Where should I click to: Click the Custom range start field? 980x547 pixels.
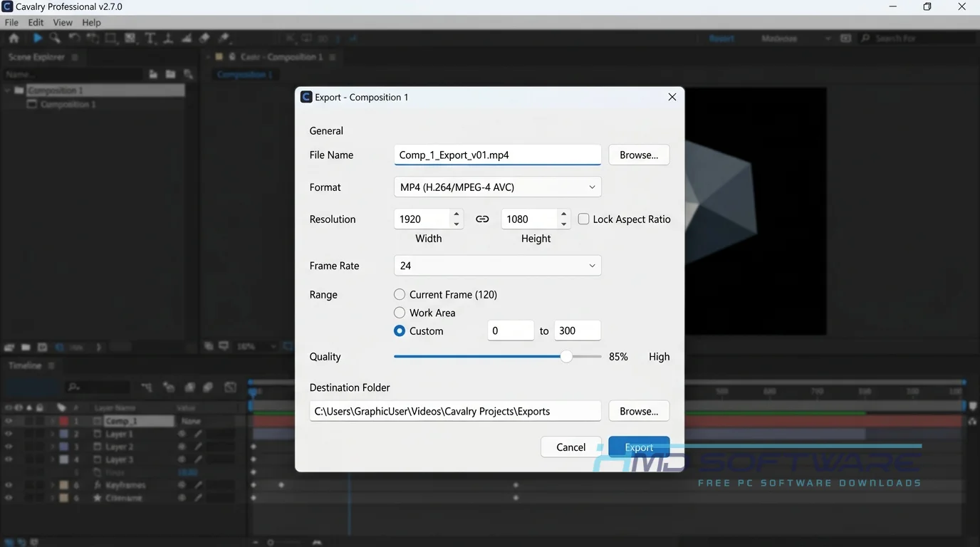(511, 330)
